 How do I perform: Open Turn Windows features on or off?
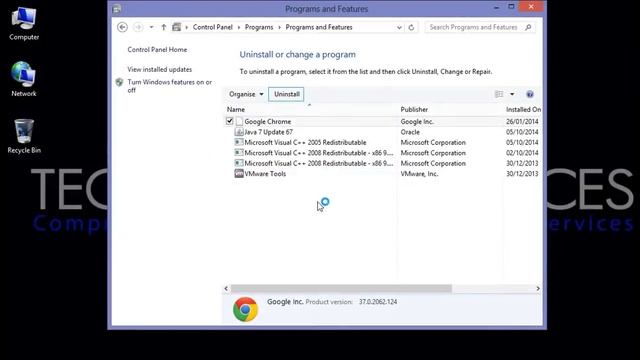pos(169,86)
